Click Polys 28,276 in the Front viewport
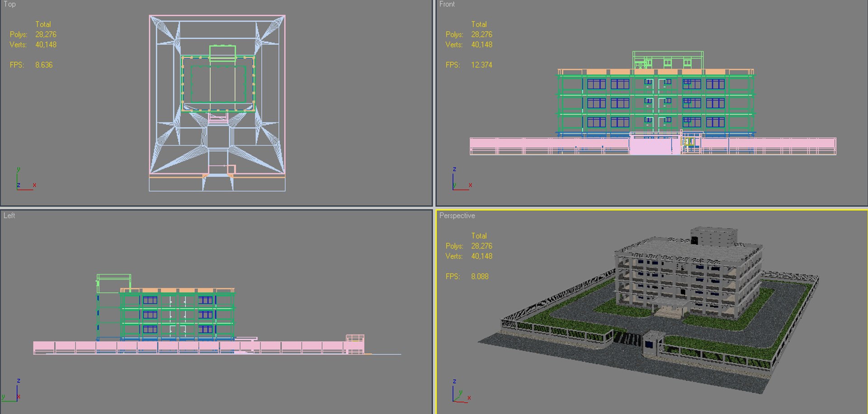 481,34
